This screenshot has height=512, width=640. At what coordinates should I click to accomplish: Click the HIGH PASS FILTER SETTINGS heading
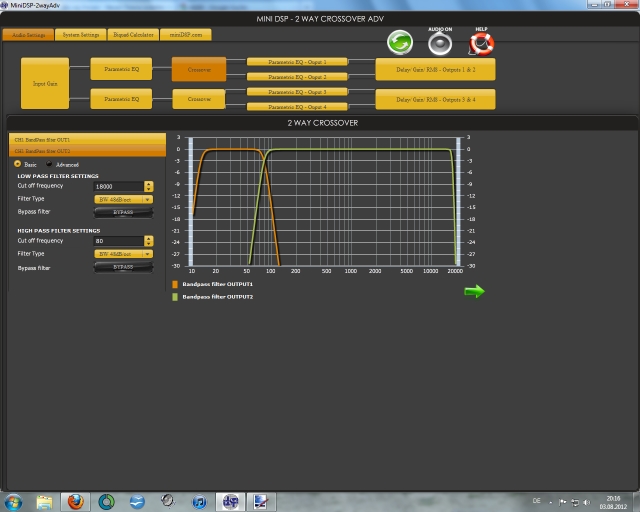pyautogui.click(x=59, y=231)
